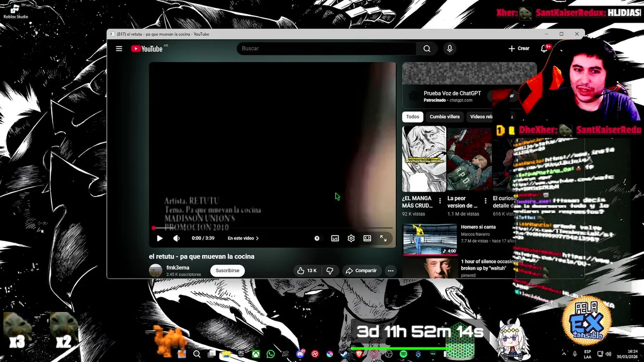Mute the video with the speaker icon
The height and width of the screenshot is (362, 644).
coord(176,238)
